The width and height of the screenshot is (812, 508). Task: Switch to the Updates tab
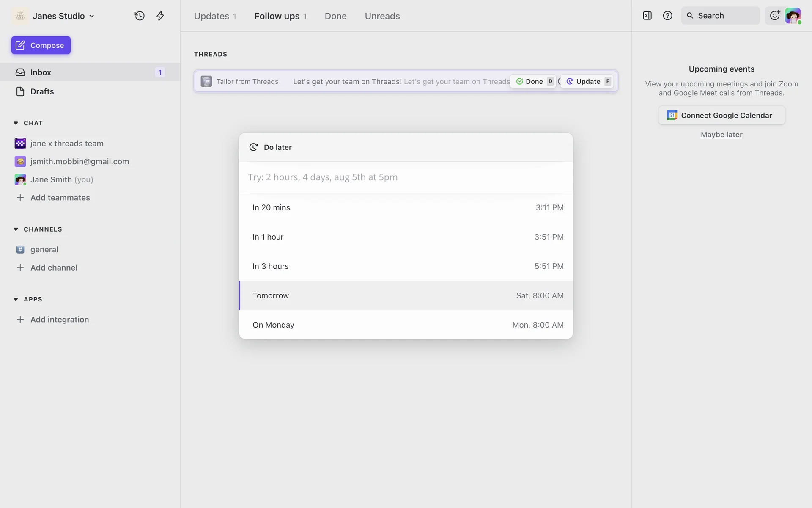tap(211, 16)
